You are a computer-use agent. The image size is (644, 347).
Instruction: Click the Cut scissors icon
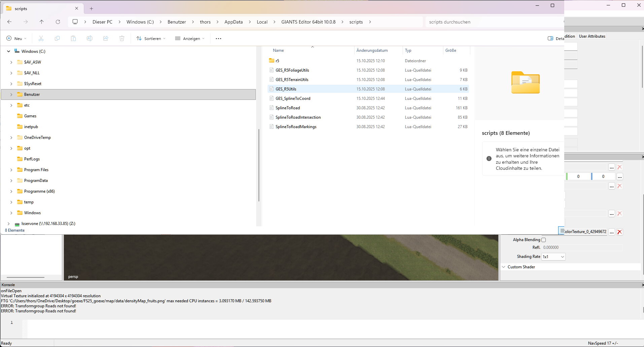click(41, 39)
